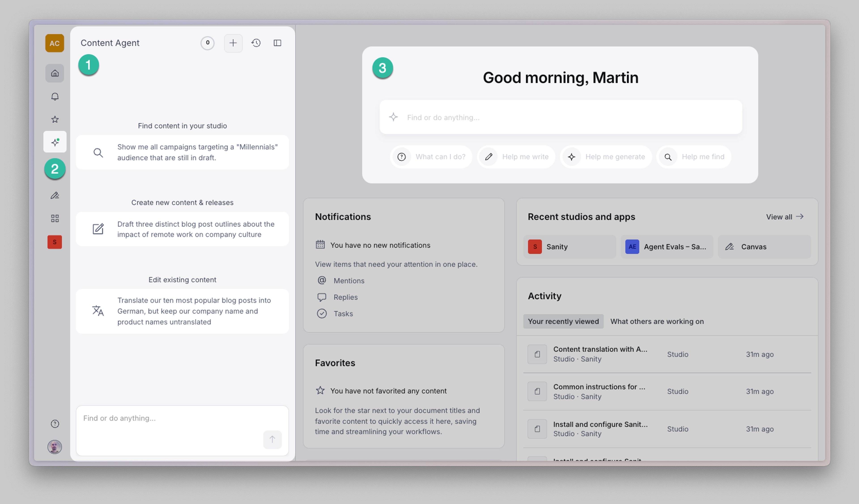This screenshot has height=504, width=859.
Task: Open Content translation with A... activity item
Action: click(667, 354)
